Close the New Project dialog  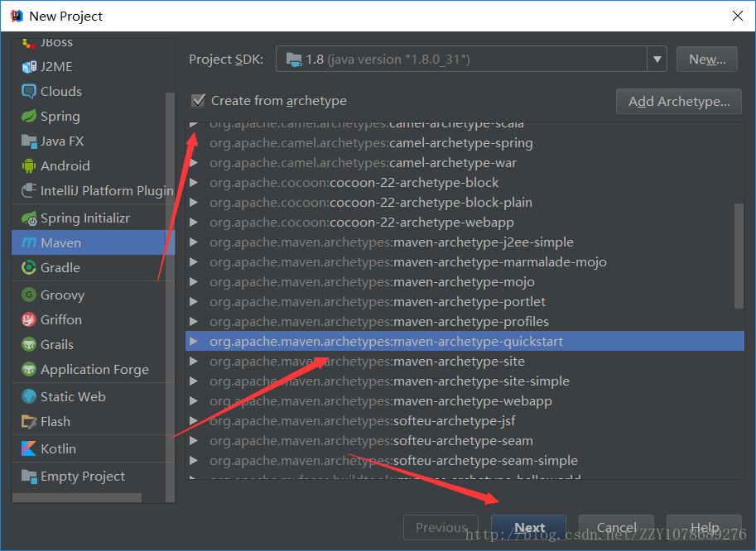click(x=738, y=16)
